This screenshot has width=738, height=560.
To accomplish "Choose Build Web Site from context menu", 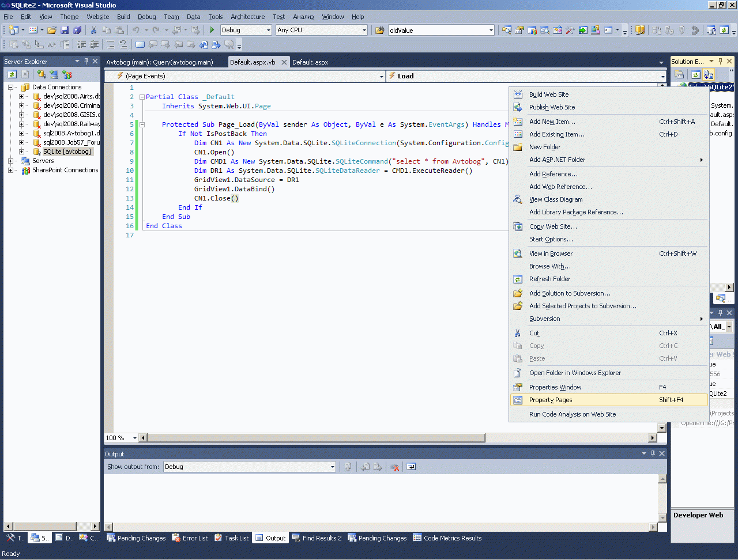I will click(549, 94).
